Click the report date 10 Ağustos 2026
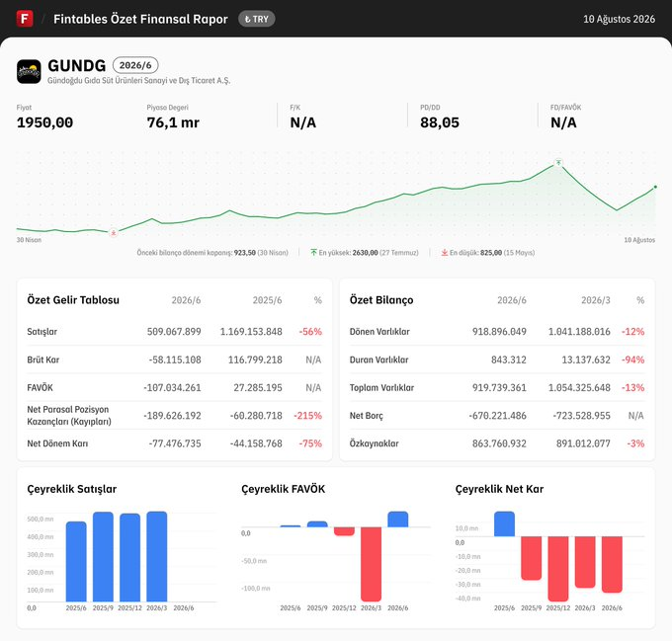Image resolution: width=672 pixels, height=641 pixels. (x=619, y=19)
